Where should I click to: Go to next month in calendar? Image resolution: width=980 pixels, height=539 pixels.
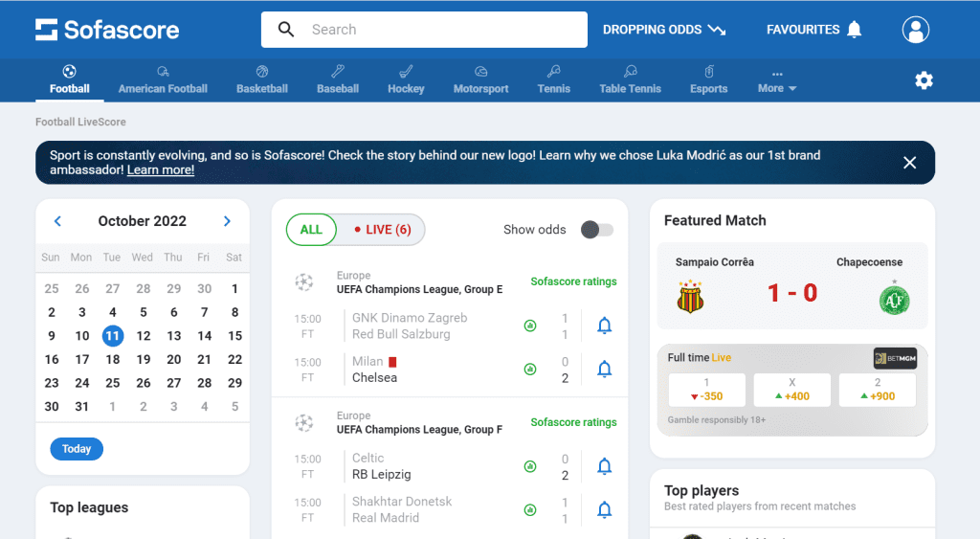pos(227,221)
